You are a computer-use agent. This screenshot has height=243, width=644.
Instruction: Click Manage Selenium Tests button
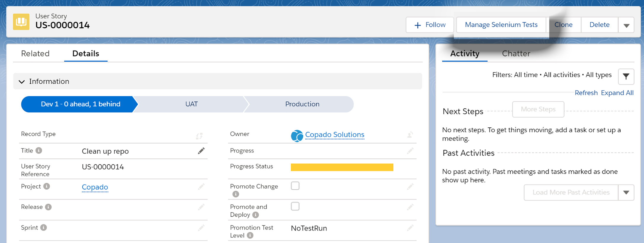click(x=501, y=25)
